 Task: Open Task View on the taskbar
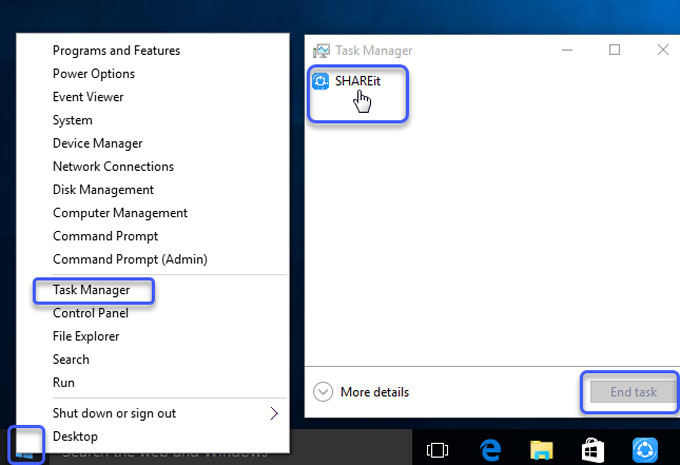tap(437, 450)
